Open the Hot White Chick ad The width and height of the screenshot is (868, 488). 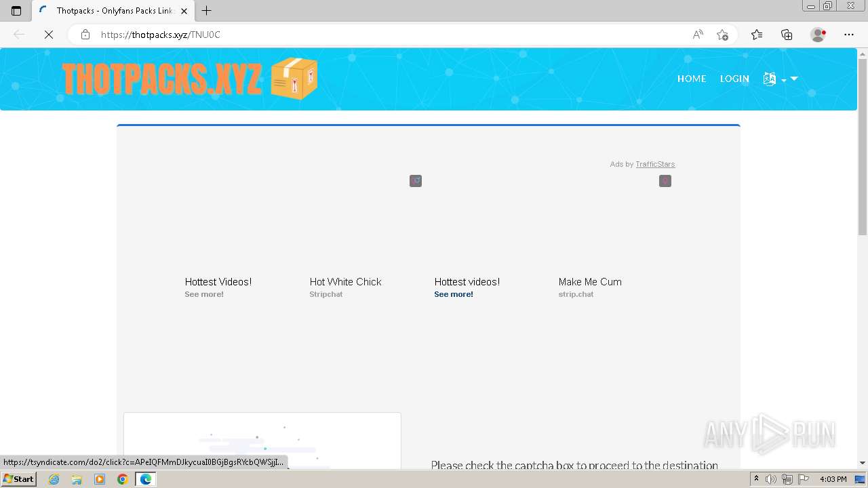[345, 282]
